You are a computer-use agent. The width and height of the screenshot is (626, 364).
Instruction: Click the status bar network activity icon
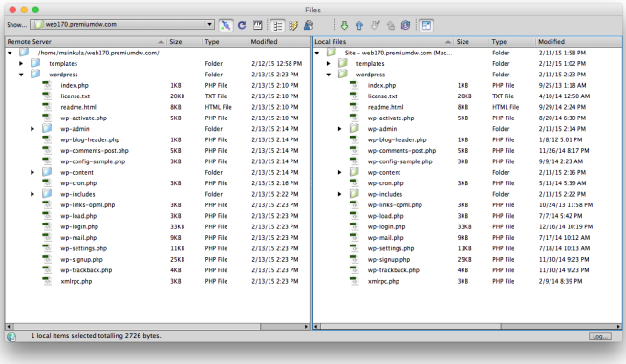pos(11,337)
